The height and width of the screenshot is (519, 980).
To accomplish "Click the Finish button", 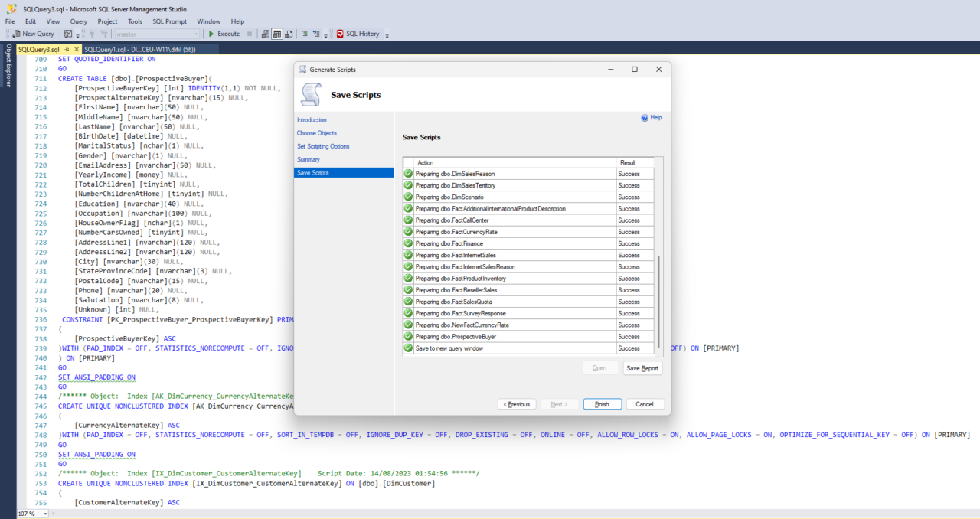I will coord(602,403).
